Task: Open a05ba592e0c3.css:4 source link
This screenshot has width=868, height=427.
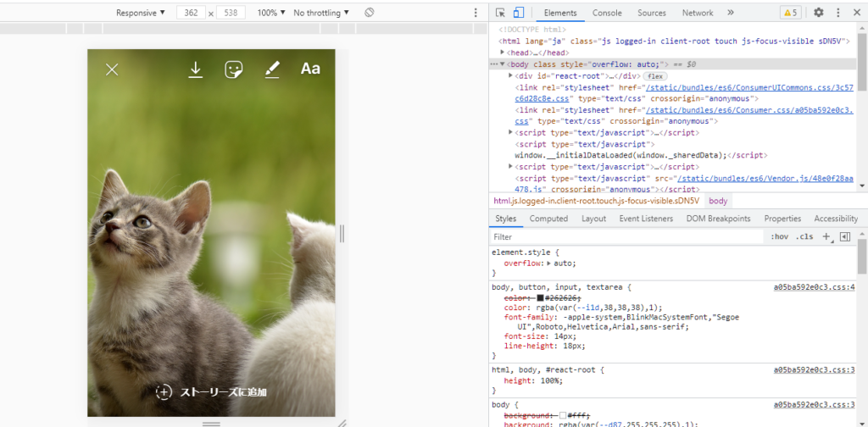Action: coord(814,287)
